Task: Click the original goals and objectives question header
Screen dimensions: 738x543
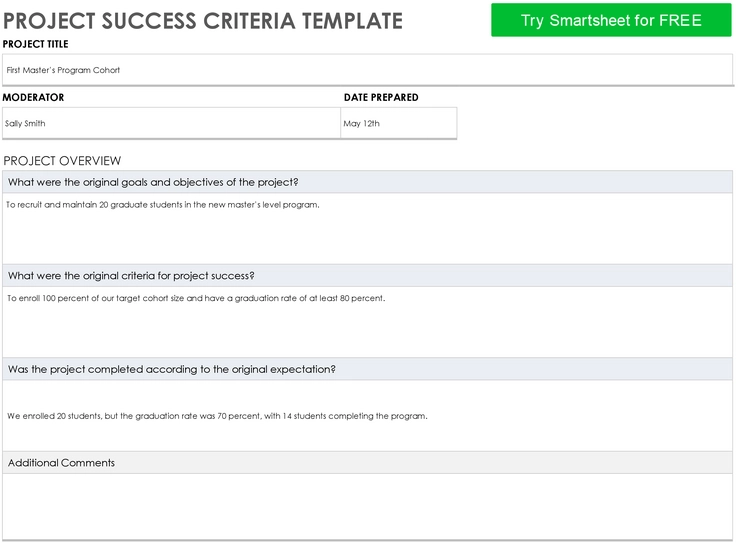Action: tap(367, 182)
